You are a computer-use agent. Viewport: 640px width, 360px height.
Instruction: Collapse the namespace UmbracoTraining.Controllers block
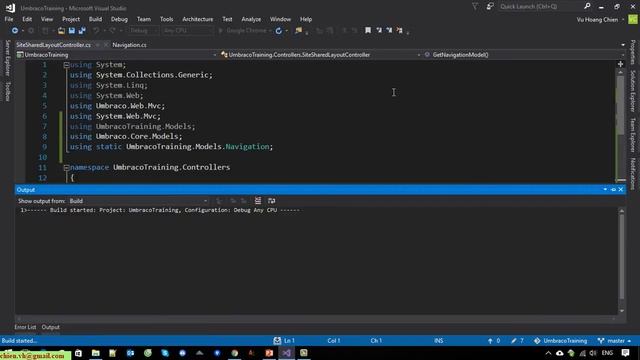coord(66,167)
